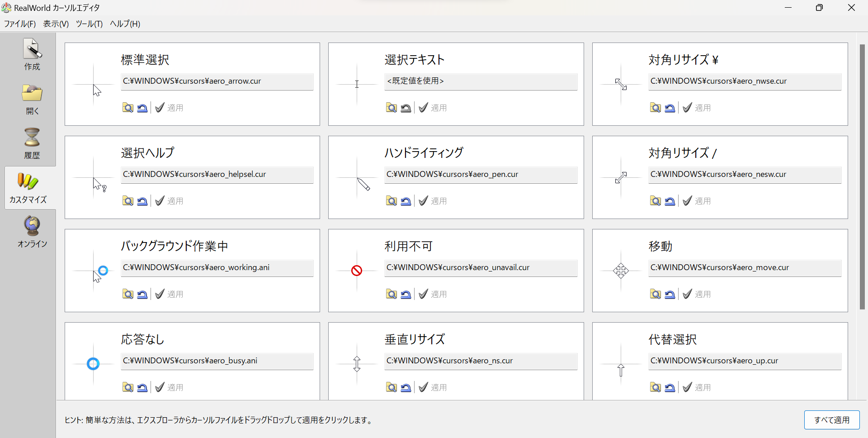Click the <既定値を使用> path field
The width and height of the screenshot is (868, 438).
click(x=481, y=81)
